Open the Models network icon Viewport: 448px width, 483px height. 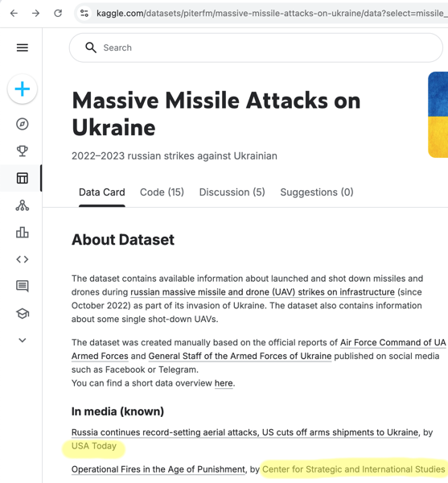coord(23,205)
